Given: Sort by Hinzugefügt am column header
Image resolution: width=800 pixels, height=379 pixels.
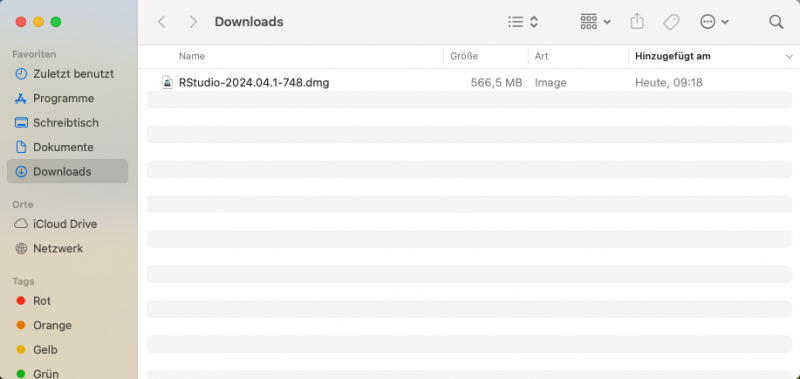Looking at the screenshot, I should (672, 56).
